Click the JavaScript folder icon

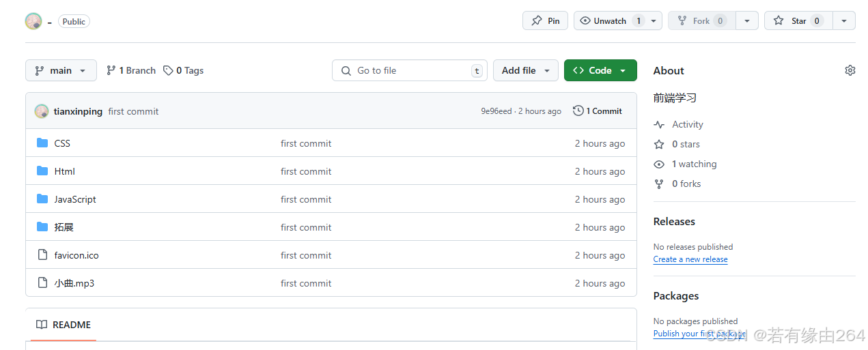42,199
